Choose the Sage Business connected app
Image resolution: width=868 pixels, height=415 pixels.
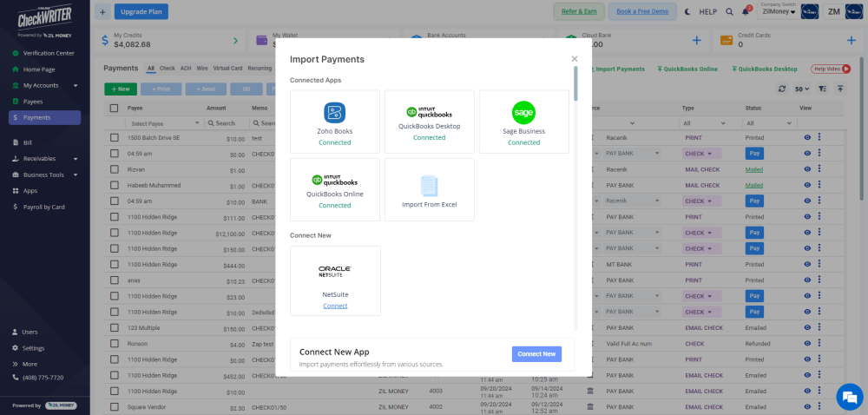pos(523,122)
